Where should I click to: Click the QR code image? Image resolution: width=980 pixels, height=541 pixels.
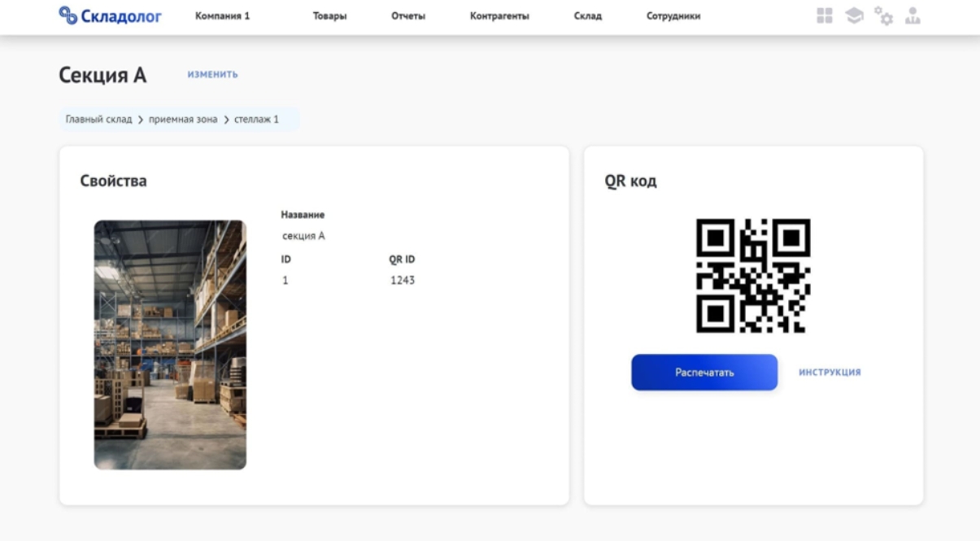click(x=753, y=276)
